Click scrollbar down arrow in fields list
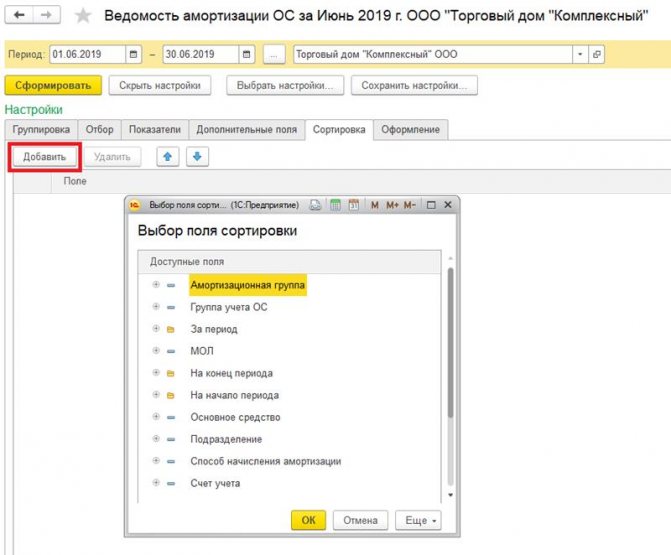Image resolution: width=671 pixels, height=555 pixels. [450, 495]
